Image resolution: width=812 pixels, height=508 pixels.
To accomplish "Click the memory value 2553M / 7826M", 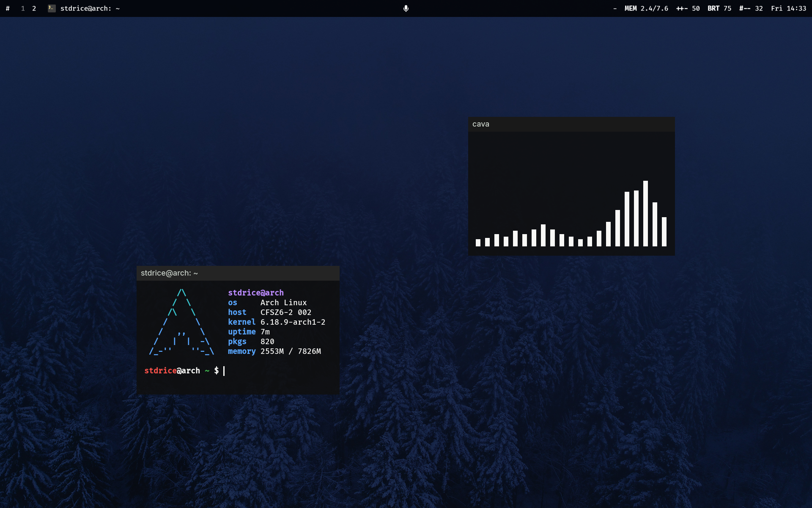I will pyautogui.click(x=291, y=351).
